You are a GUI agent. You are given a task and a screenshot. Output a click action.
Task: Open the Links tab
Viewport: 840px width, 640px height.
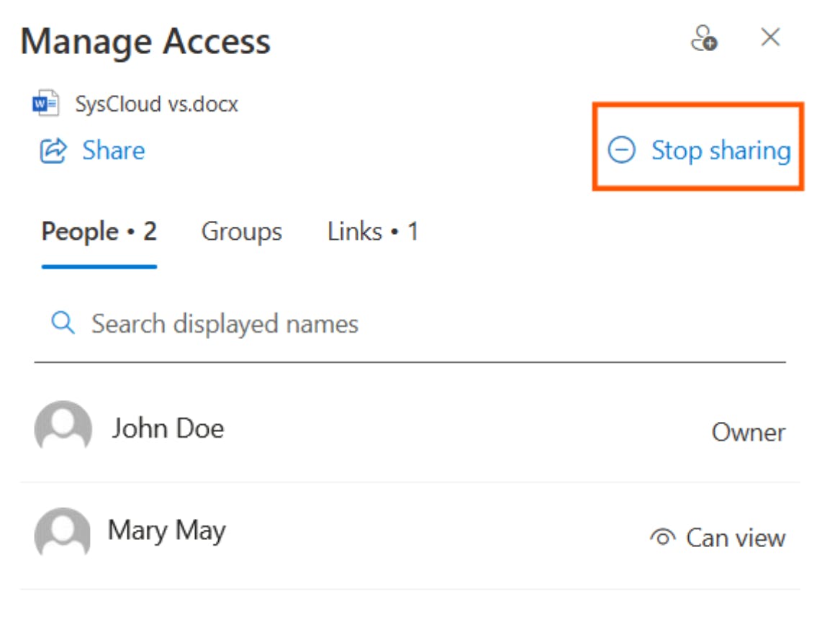click(373, 232)
